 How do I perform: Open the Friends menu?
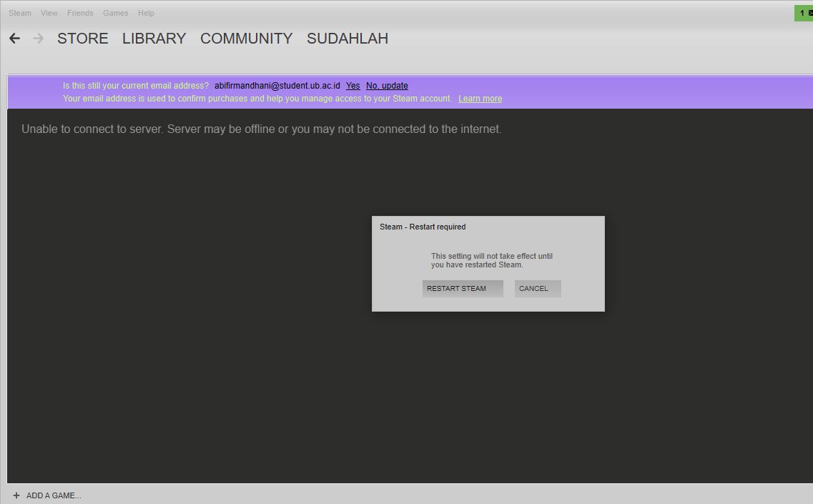coord(80,13)
